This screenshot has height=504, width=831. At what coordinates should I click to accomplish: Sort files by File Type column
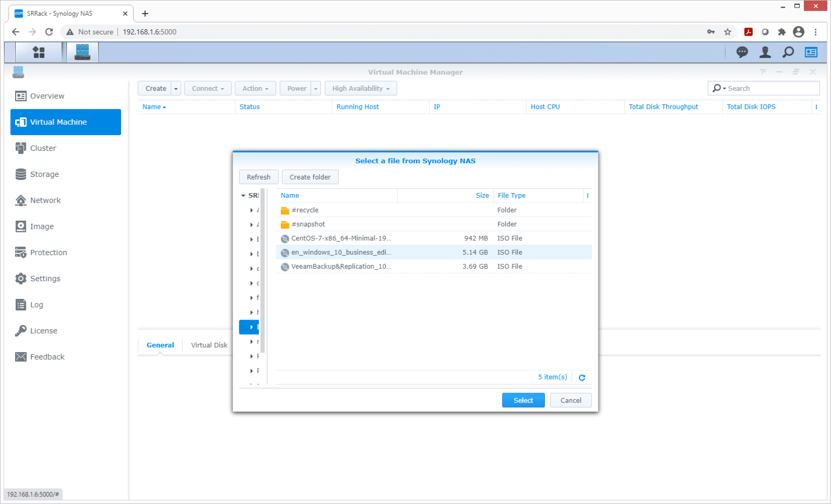539,196
